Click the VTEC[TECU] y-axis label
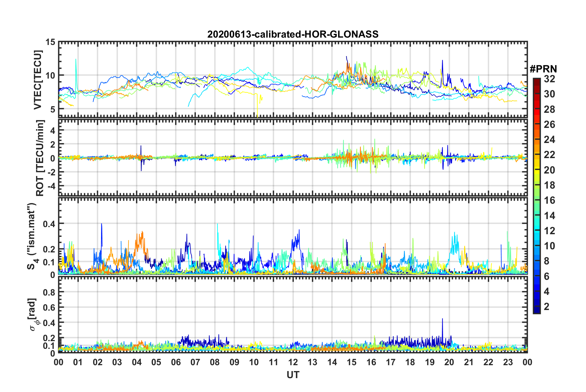586x392 pixels. pos(38,80)
